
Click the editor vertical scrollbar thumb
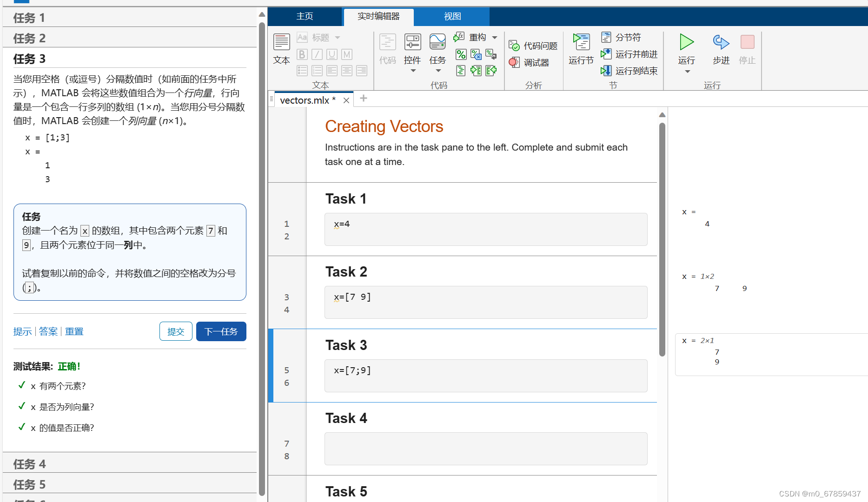662,239
